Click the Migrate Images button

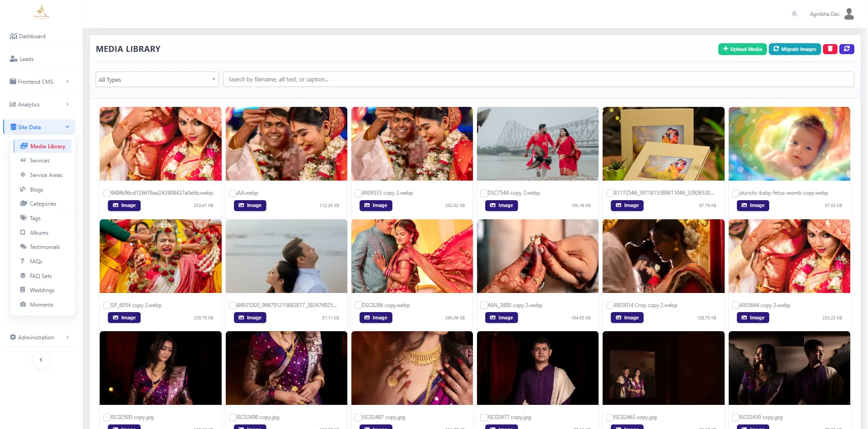pos(794,49)
